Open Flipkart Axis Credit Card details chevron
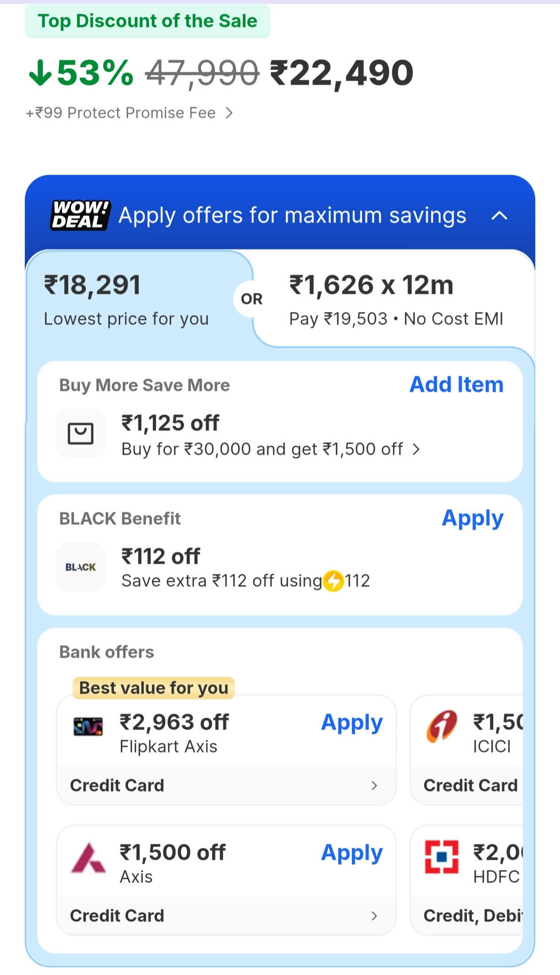560x975 pixels. click(x=374, y=785)
